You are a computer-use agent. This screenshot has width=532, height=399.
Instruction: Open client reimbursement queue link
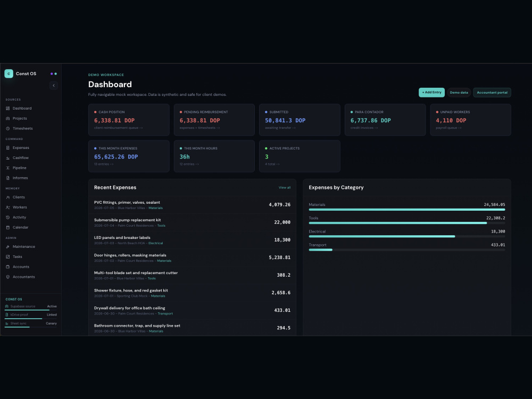click(119, 128)
